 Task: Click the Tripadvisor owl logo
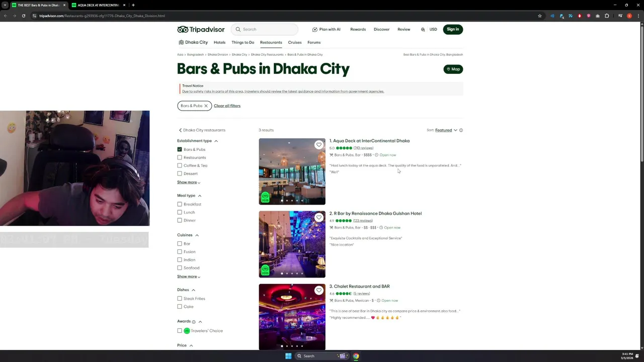(x=183, y=29)
